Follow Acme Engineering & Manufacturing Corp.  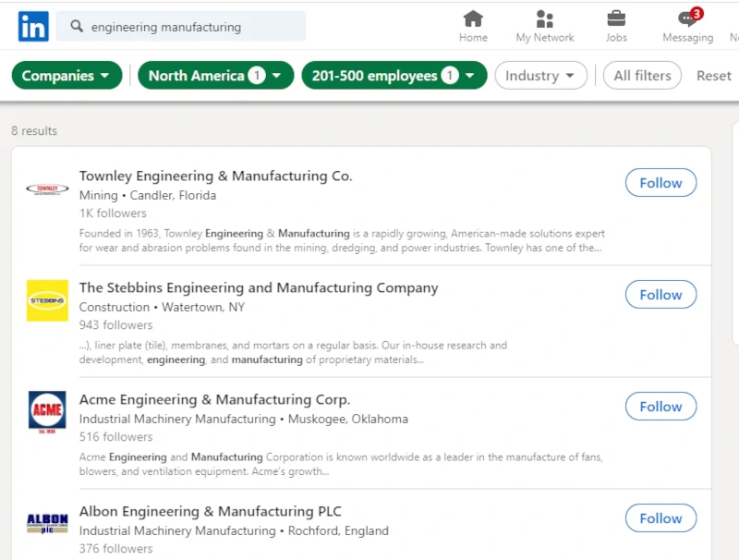tap(660, 407)
